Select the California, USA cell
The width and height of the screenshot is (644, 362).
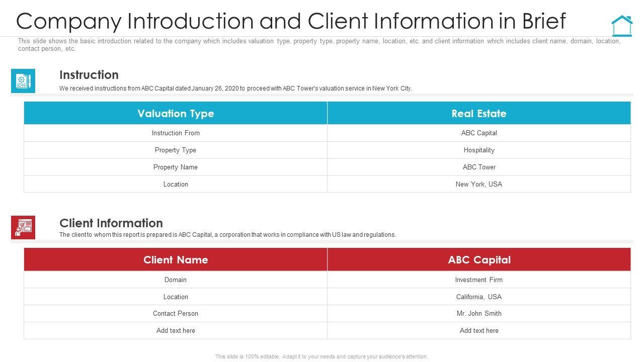478,297
